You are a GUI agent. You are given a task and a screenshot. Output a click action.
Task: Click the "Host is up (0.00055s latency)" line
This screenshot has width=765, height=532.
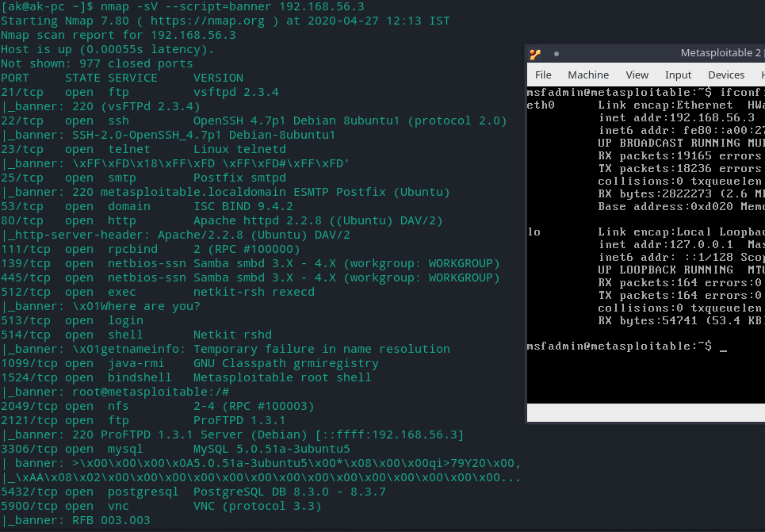[107, 49]
